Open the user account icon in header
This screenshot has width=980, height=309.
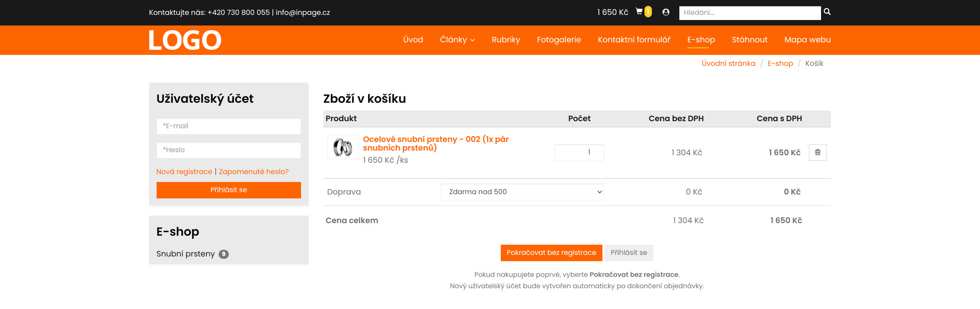click(666, 12)
